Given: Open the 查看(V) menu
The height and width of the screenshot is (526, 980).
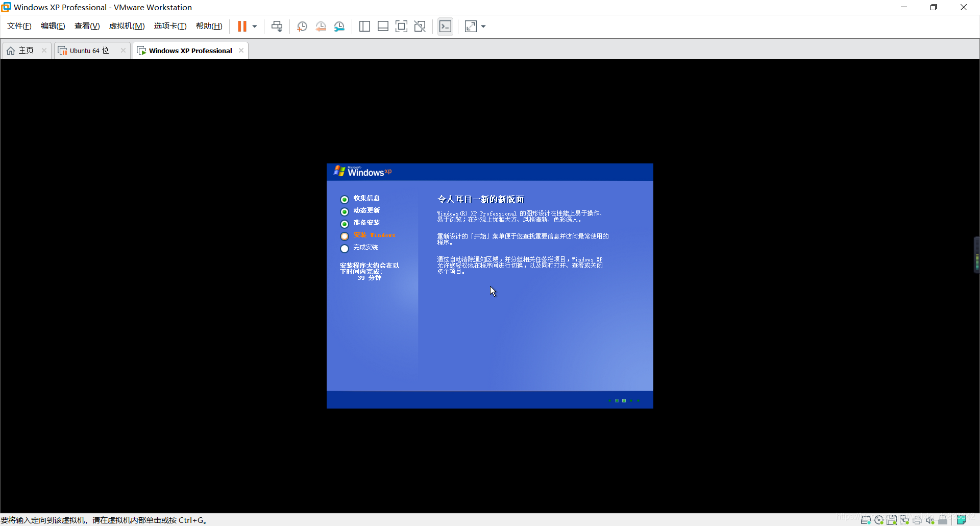Looking at the screenshot, I should (87, 26).
